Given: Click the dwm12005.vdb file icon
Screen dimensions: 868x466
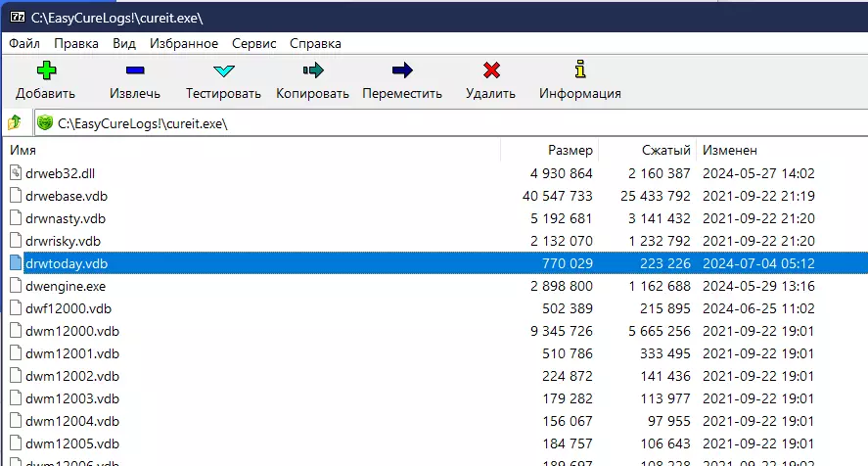Looking at the screenshot, I should 16,443.
